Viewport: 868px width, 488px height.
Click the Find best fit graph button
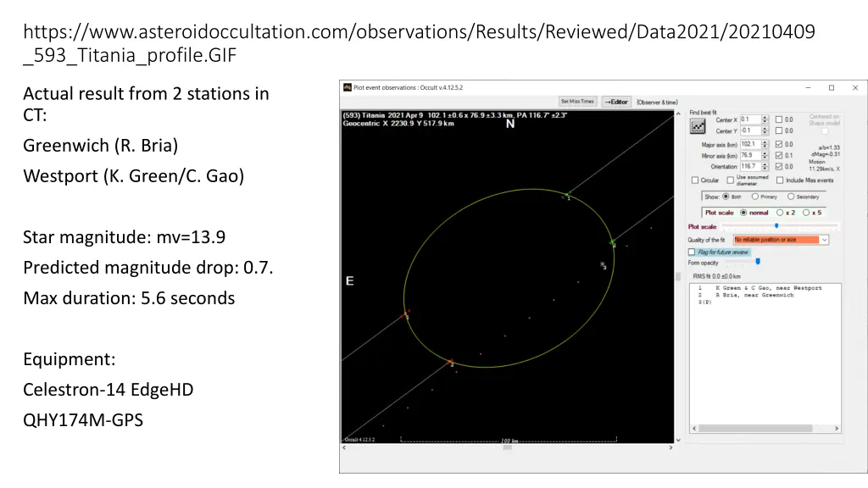(698, 127)
